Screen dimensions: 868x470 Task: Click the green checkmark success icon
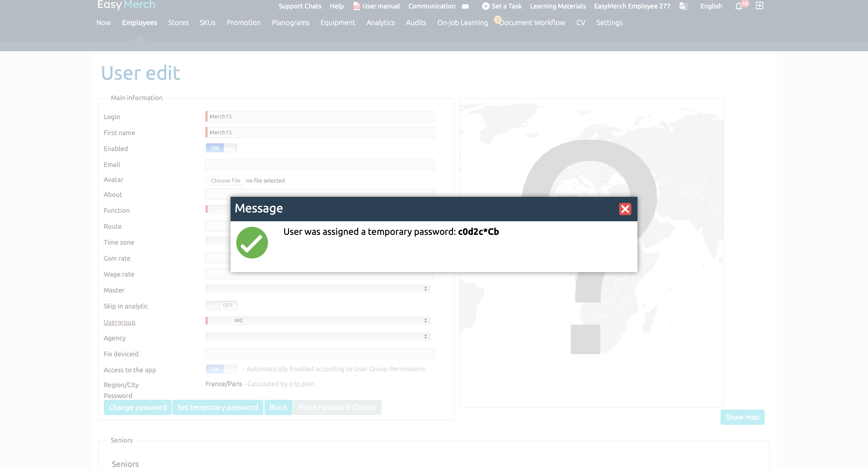point(252,243)
